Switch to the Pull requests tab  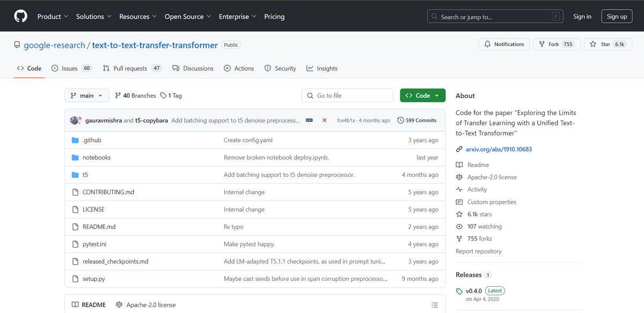click(131, 69)
